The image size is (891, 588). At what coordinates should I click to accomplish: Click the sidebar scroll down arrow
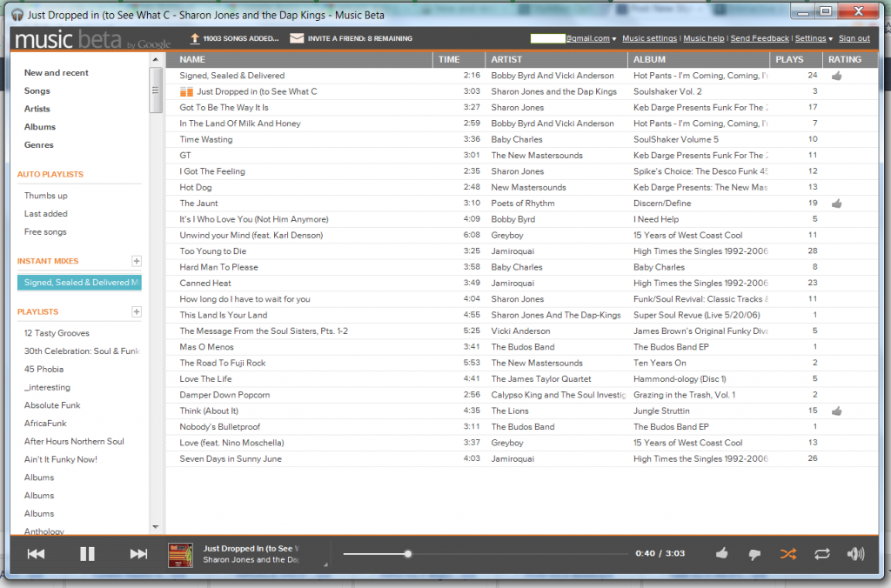pos(156,527)
